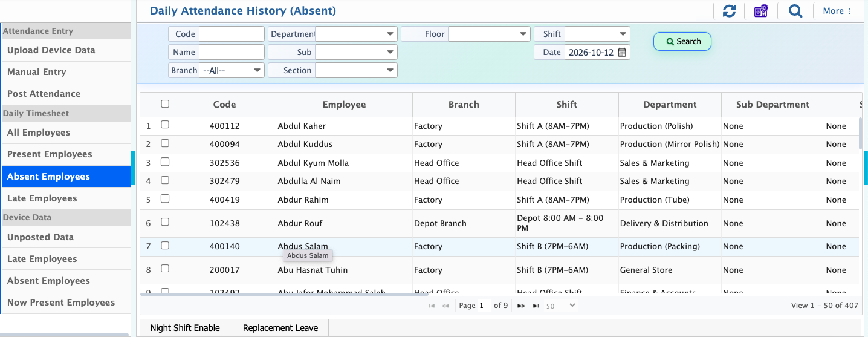Go to the first page of results
The image size is (868, 337).
[x=431, y=306]
